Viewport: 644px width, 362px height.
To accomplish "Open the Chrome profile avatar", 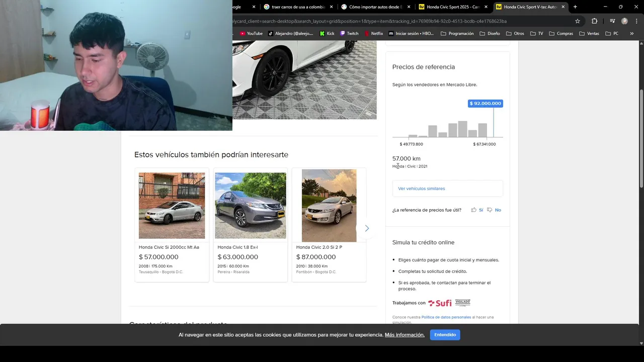I will 624,21.
